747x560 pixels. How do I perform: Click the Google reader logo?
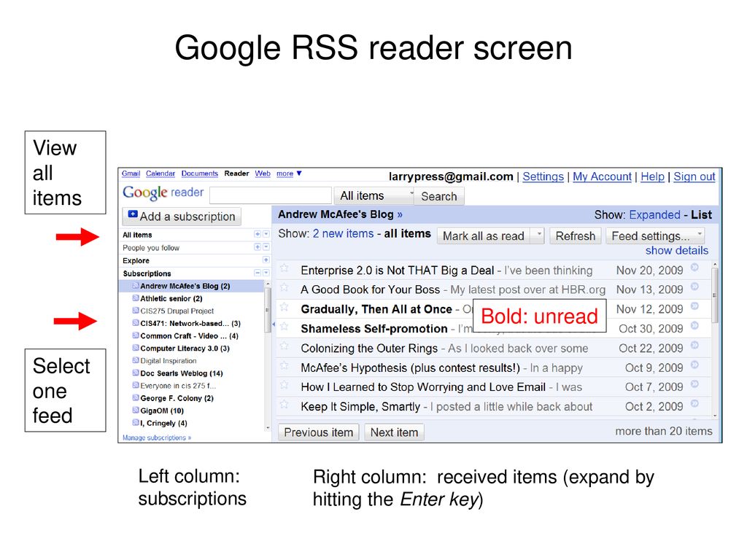[163, 192]
